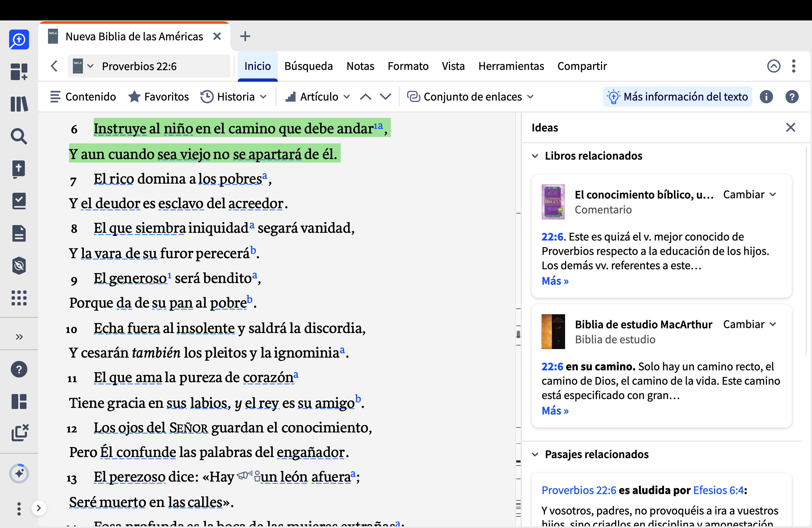Open the shield guide sidebar icon
812x528 pixels.
pyautogui.click(x=19, y=266)
